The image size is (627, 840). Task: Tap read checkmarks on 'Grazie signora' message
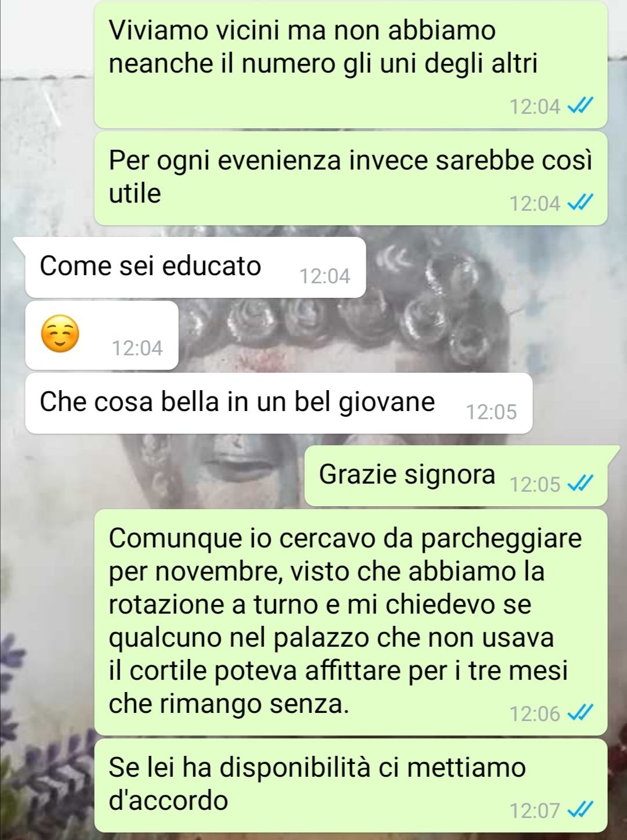click(580, 483)
